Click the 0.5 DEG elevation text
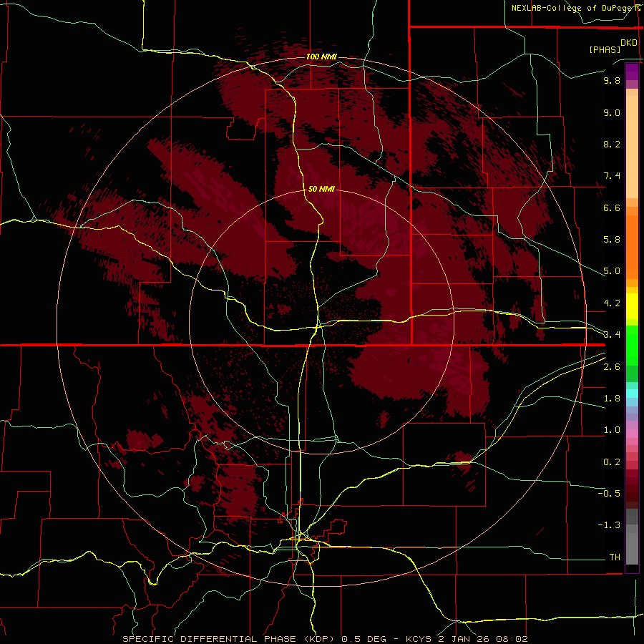644x644 pixels. click(x=364, y=639)
